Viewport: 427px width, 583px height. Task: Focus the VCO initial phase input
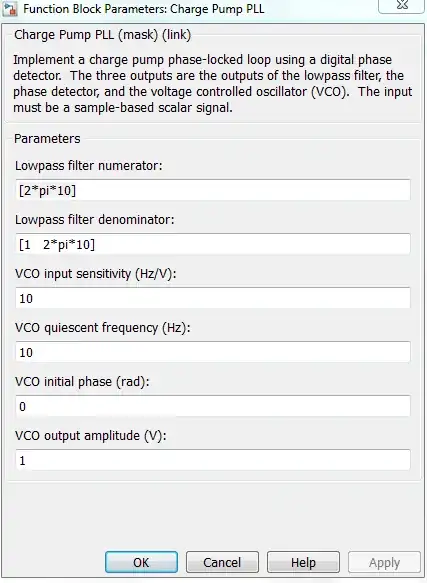click(x=213, y=406)
